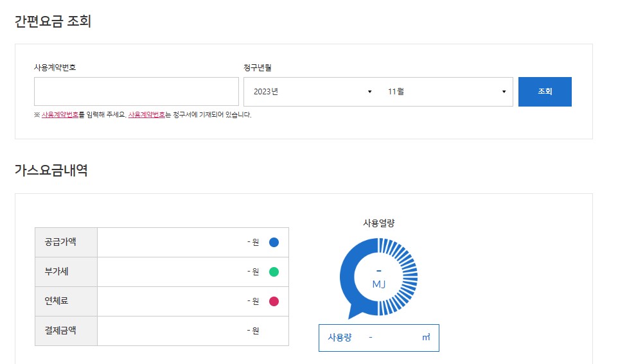Click the blue dot in 공급가액 row
The image size is (618, 364).
tap(274, 242)
